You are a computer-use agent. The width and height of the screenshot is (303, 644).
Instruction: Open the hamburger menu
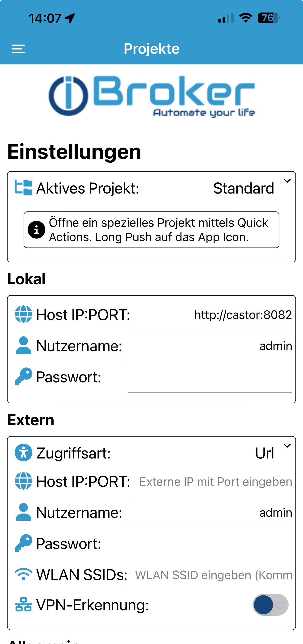[x=18, y=49]
